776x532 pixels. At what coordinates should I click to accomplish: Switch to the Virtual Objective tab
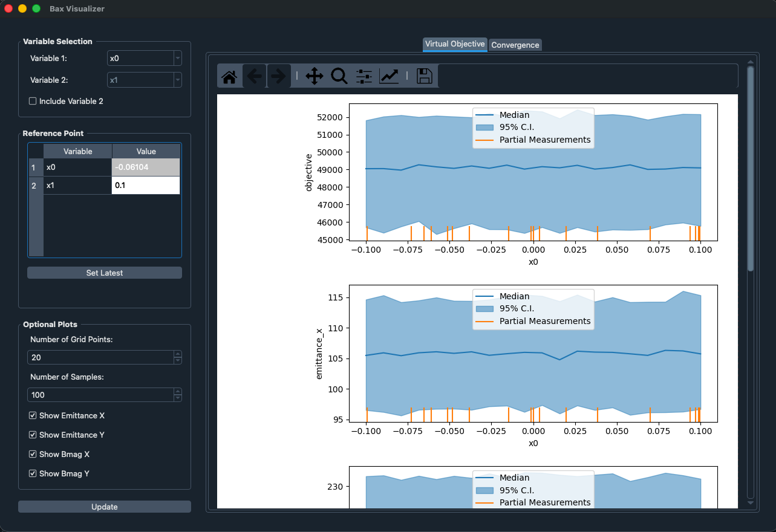click(x=455, y=44)
